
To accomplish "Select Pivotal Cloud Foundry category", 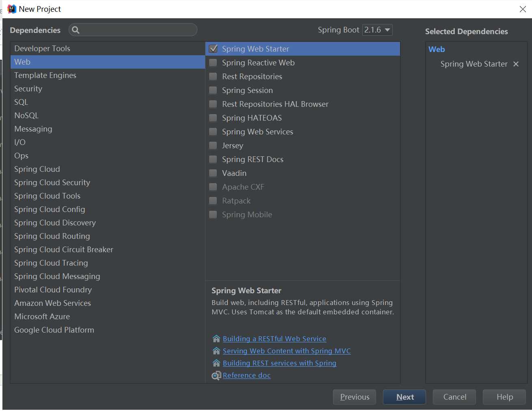I will 108,290.
